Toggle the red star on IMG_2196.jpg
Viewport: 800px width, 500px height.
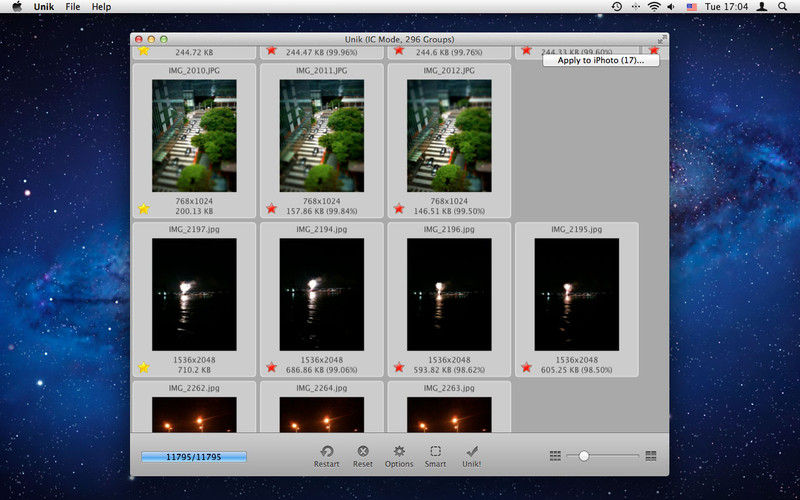[x=399, y=367]
